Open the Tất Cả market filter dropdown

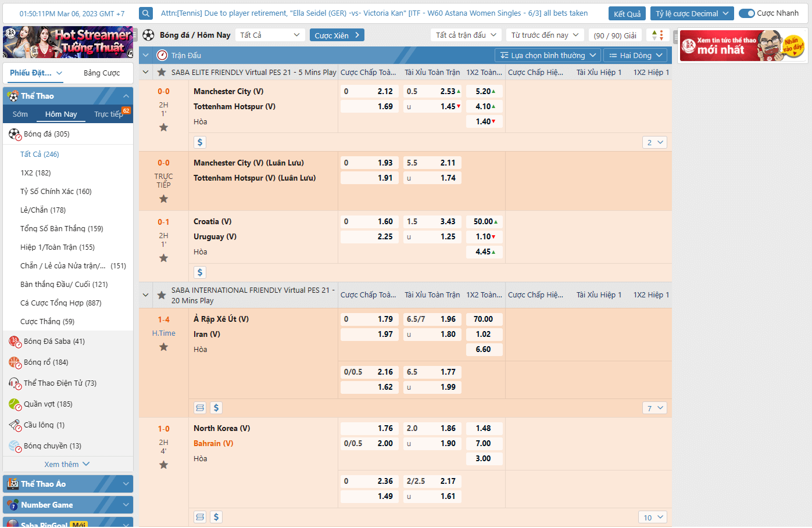click(x=270, y=35)
